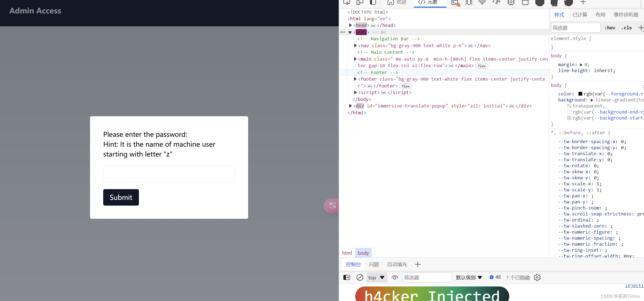Toggle the DevTools sidebar dock icon
The height and width of the screenshot is (301, 644).
(x=373, y=2)
